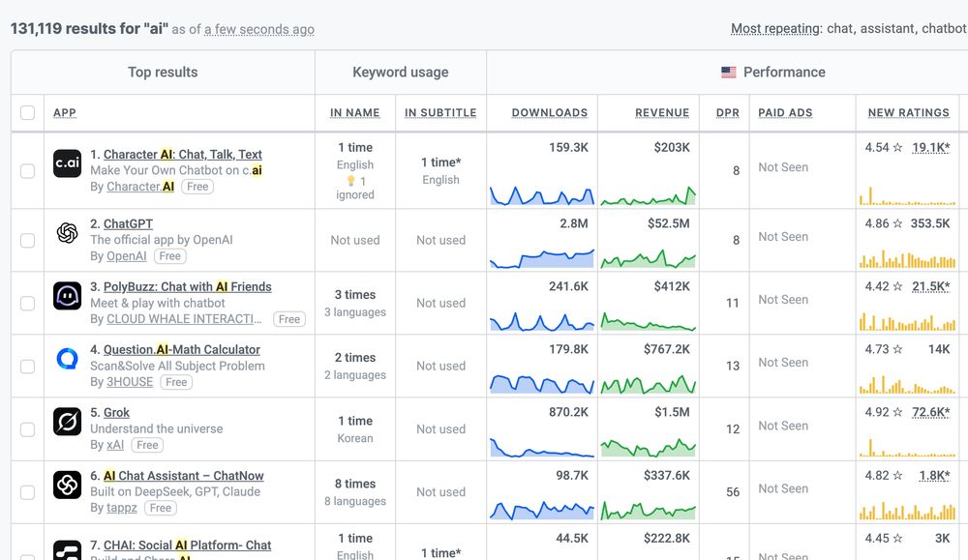968x560 pixels.
Task: Click the 'Scan&Solve All Subject Problem' subtitle
Action: 177,366
